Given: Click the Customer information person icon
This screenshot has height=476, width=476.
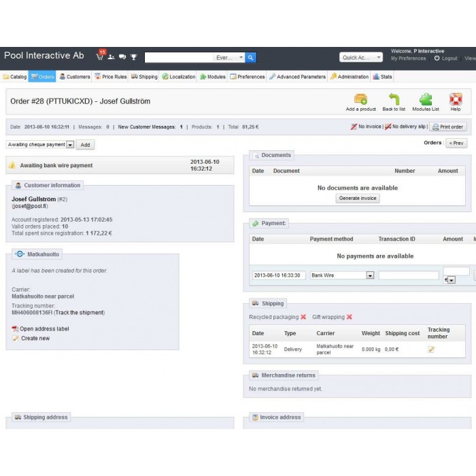Looking at the screenshot, I should (18, 185).
